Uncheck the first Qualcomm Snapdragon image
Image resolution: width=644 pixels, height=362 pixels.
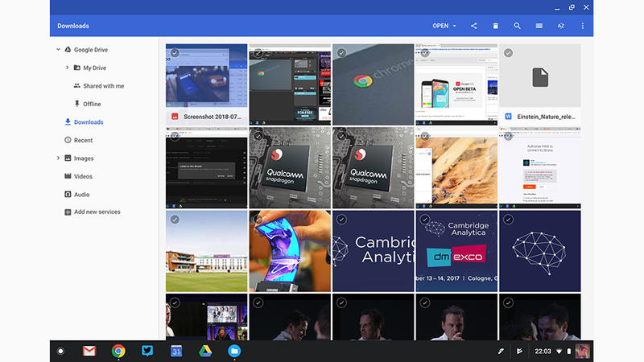pyautogui.click(x=258, y=136)
